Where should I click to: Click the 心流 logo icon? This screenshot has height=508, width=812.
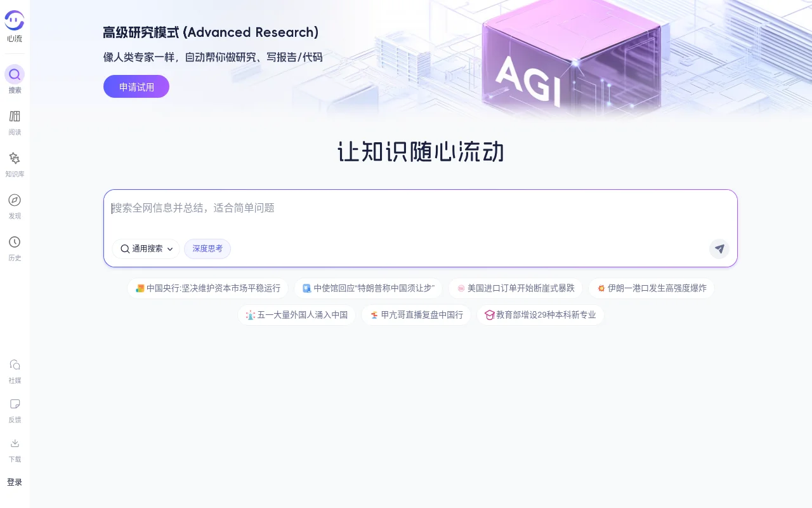[x=14, y=20]
